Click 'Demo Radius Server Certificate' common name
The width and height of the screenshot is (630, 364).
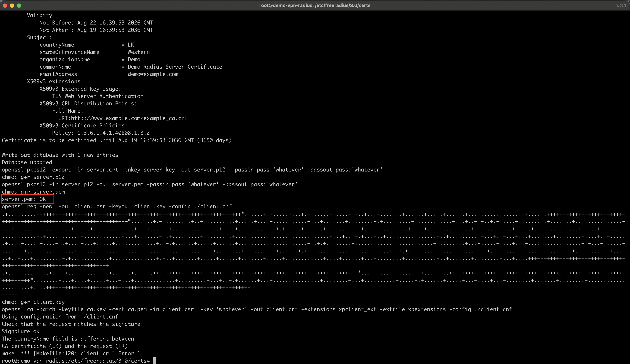[175, 67]
